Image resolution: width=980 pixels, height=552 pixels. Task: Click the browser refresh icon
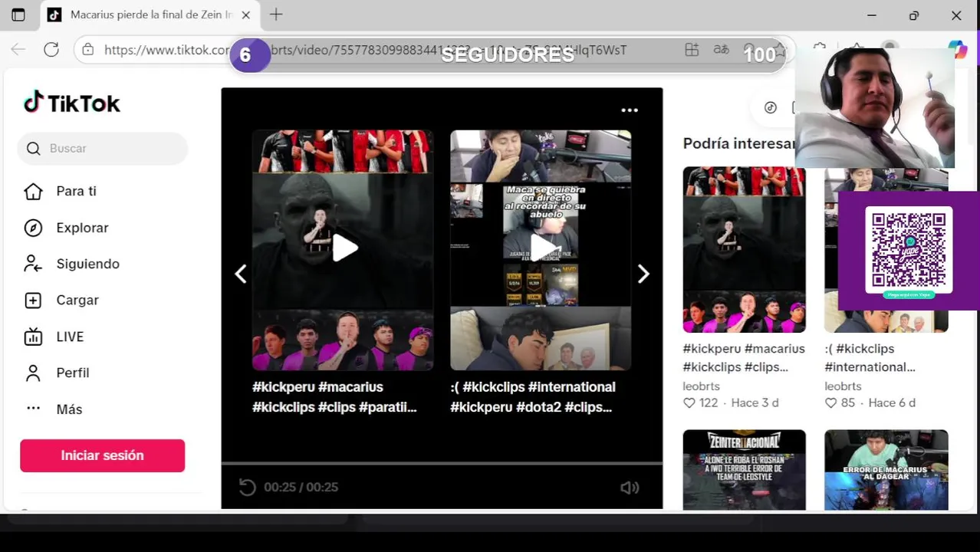51,50
